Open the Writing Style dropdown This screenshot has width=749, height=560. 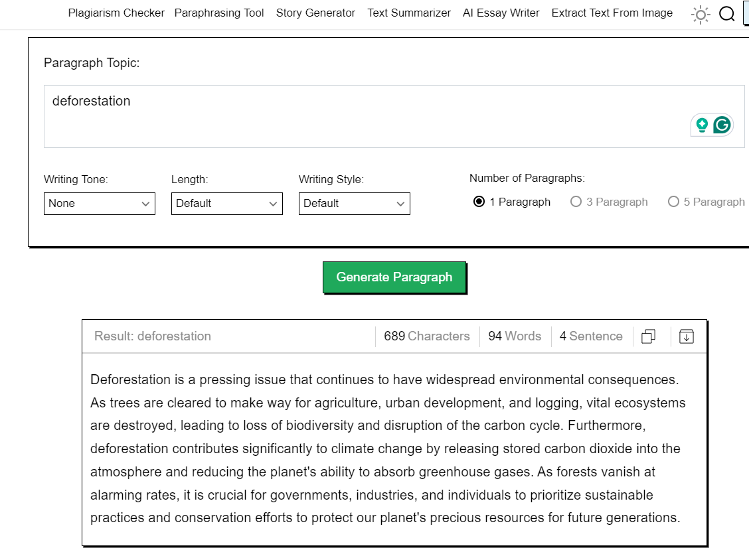coord(355,204)
